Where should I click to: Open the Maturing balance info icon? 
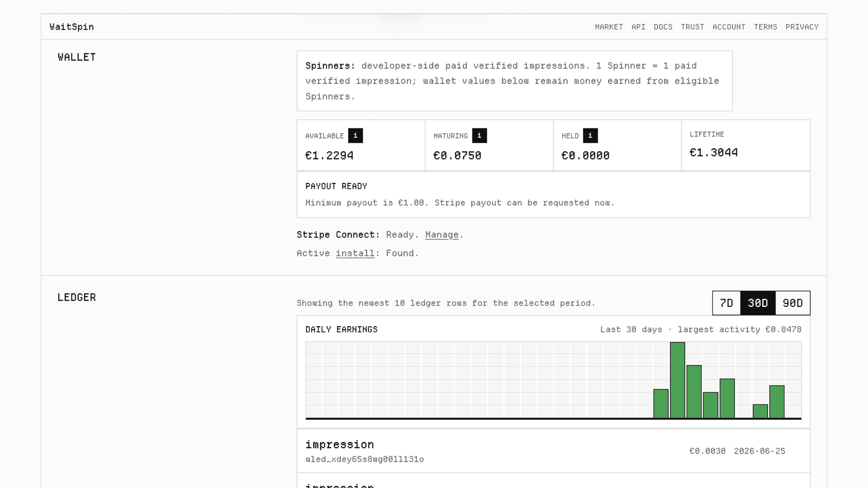coord(479,136)
